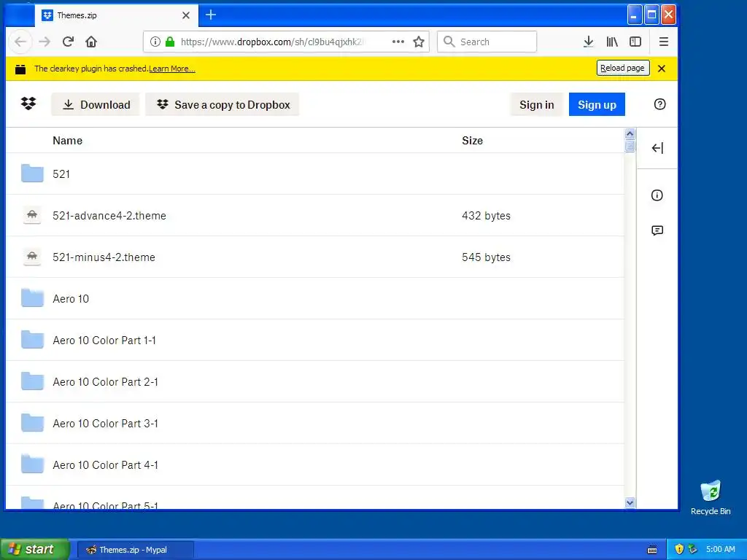Click the green padlock security icon

[x=169, y=42]
